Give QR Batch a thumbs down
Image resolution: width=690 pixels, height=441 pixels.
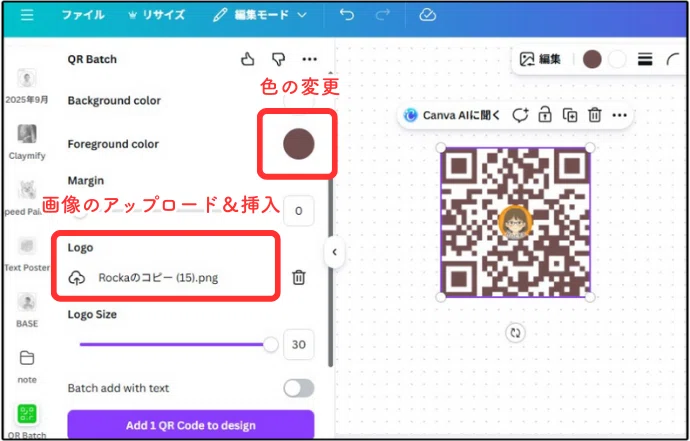278,59
